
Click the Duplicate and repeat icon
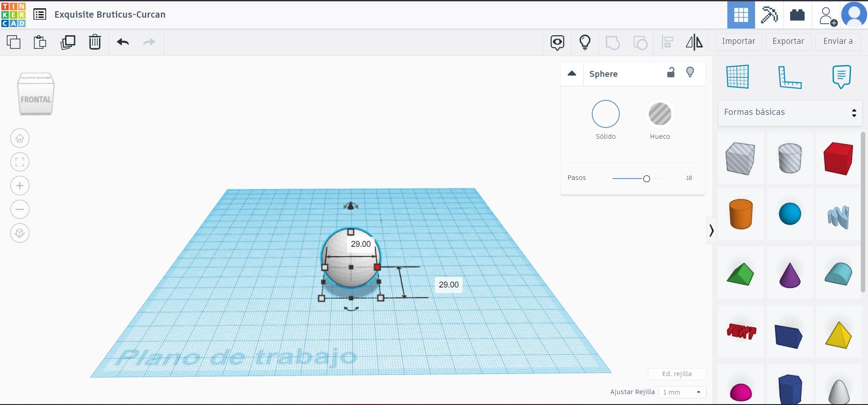(x=68, y=42)
